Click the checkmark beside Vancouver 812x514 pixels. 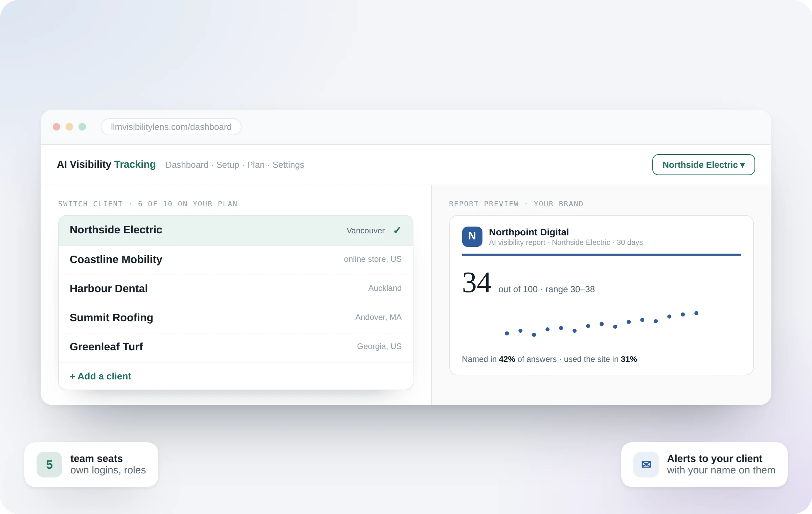tap(397, 230)
